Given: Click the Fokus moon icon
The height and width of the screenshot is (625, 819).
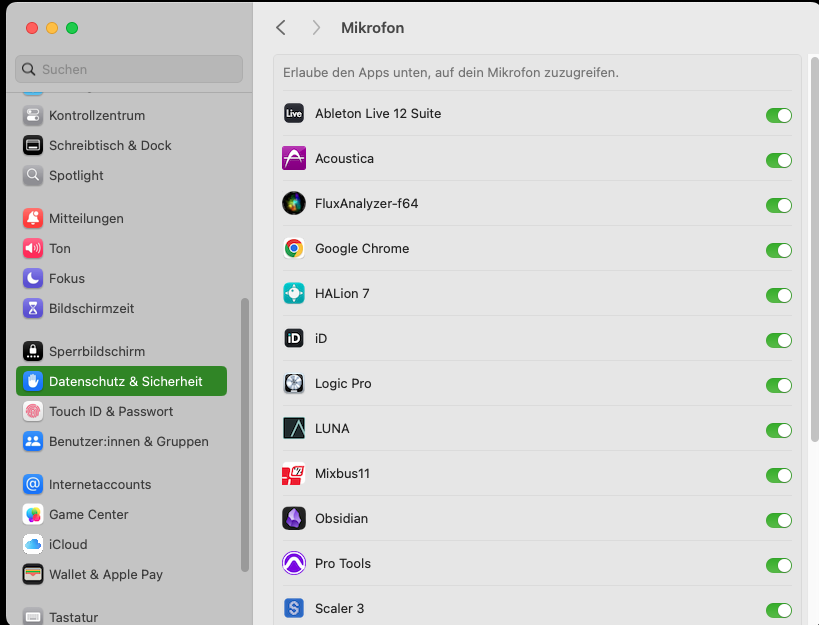Looking at the screenshot, I should (x=33, y=278).
